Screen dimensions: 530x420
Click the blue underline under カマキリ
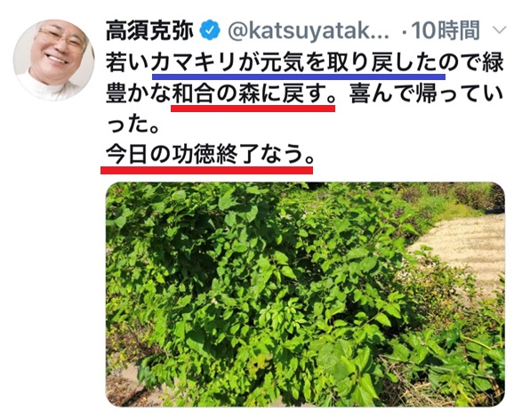(x=299, y=77)
